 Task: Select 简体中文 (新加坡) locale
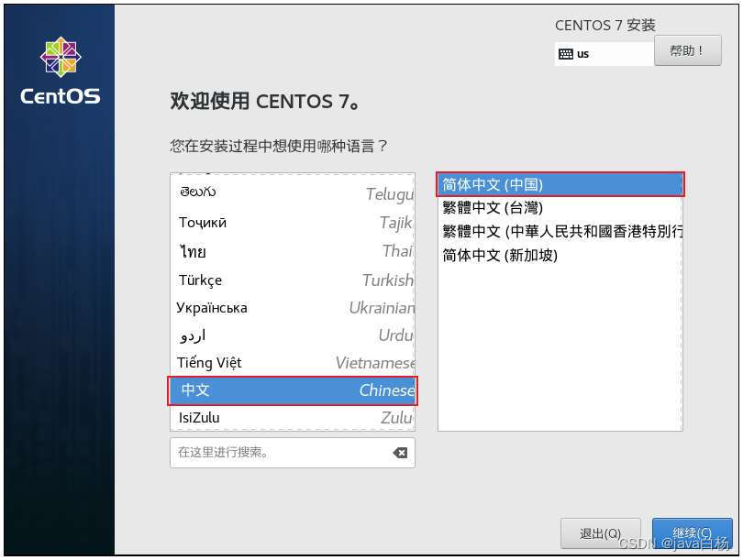[x=560, y=255]
